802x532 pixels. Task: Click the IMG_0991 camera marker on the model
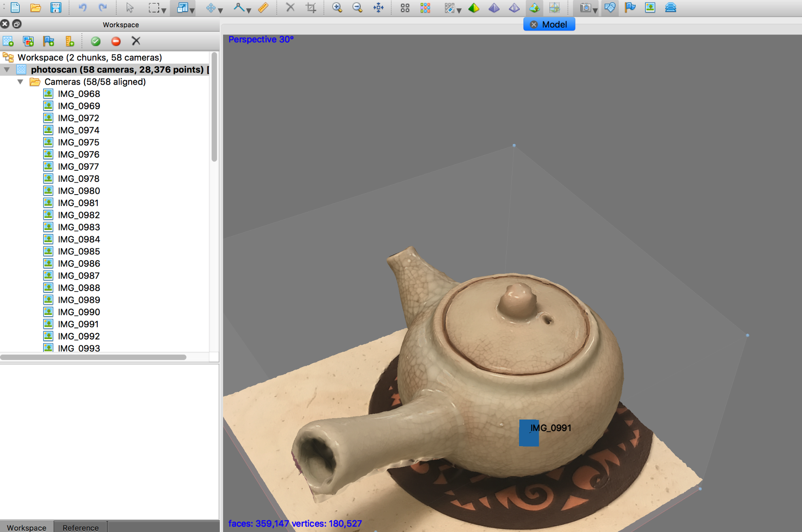[529, 433]
